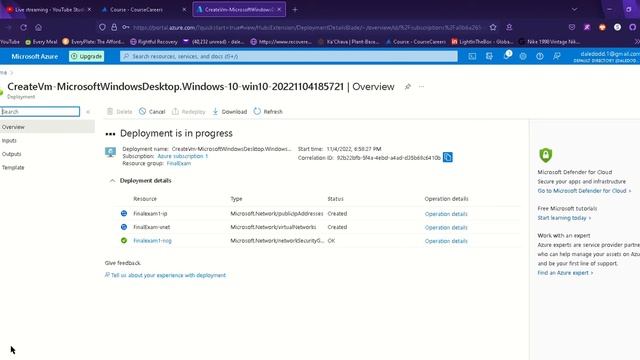Open the tab list dropdown arrow

574,9
